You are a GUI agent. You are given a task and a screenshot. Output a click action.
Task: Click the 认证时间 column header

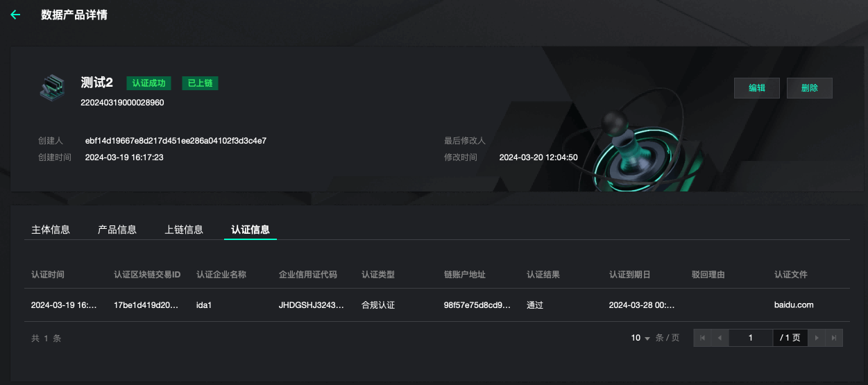[48, 275]
